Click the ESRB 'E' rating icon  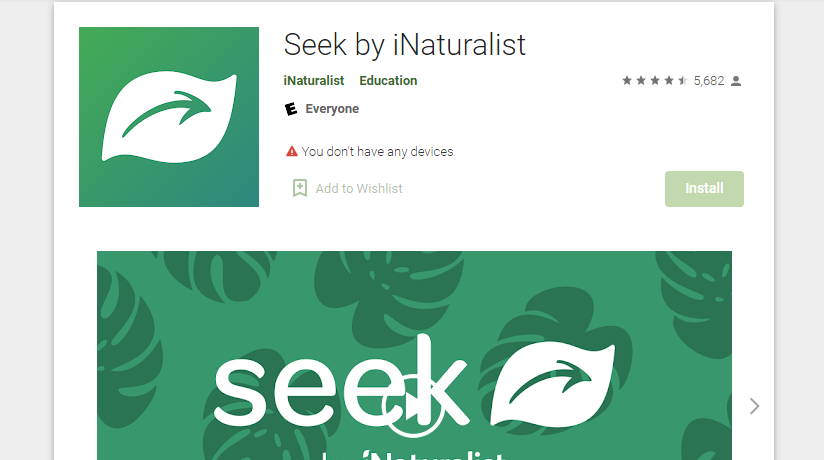291,109
